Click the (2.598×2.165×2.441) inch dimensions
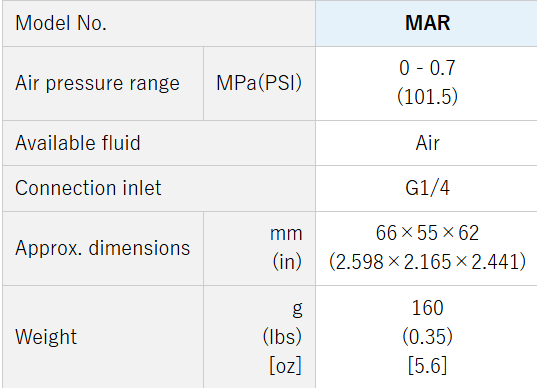The width and height of the screenshot is (537, 388). (x=427, y=262)
